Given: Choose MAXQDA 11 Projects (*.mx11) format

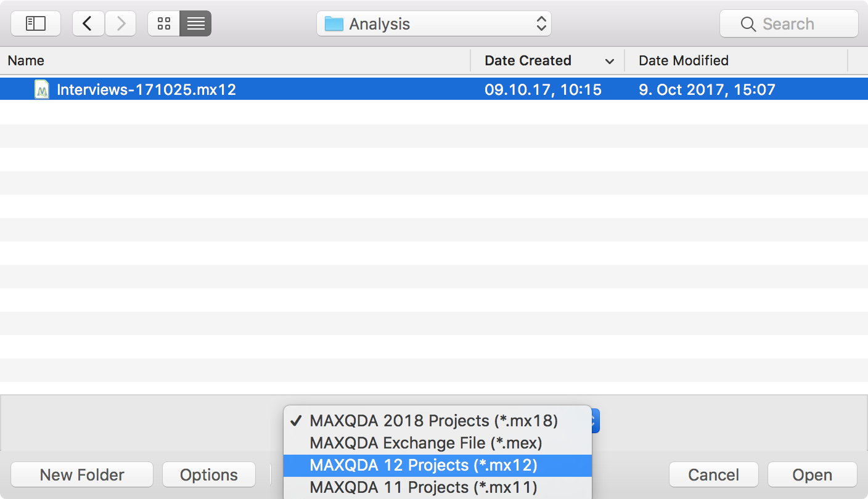Looking at the screenshot, I should (423, 487).
